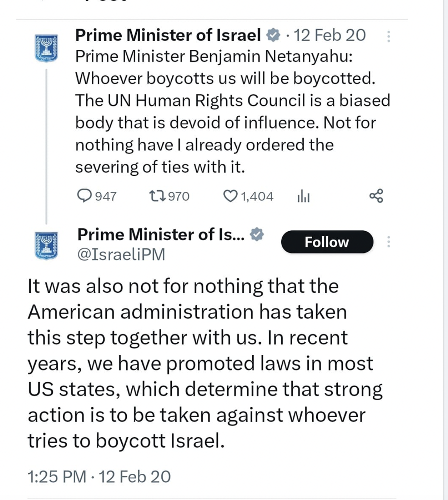Open parent tweet about UN Human Rights Council
This screenshot has width=448, height=500.
231,112
